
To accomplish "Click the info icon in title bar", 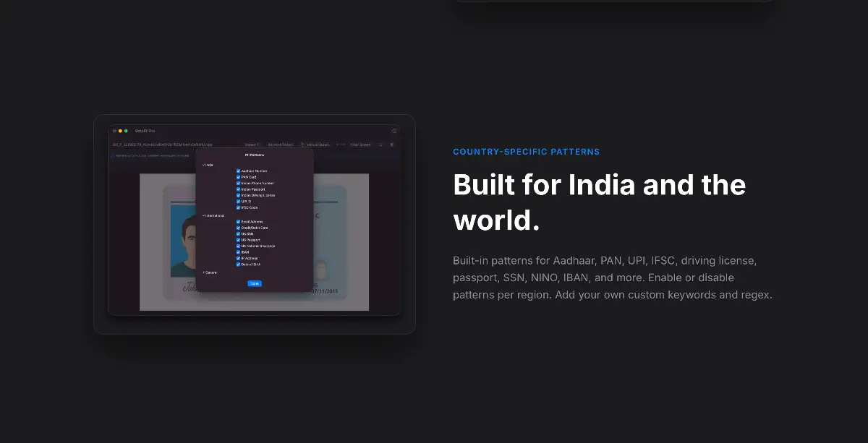I will click(394, 131).
